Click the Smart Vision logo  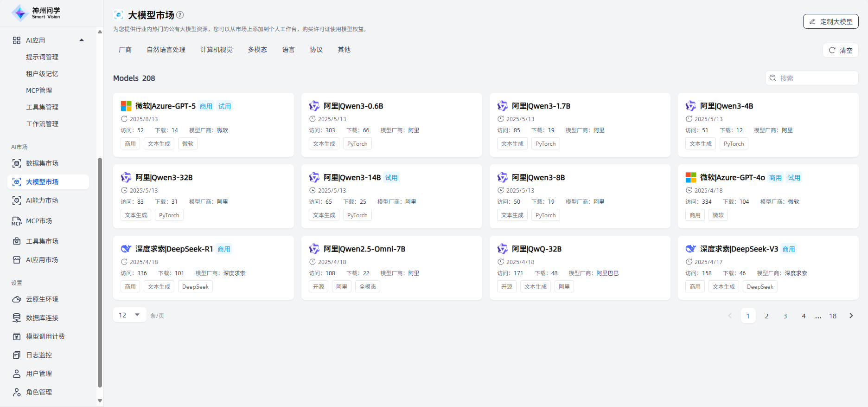tap(36, 13)
